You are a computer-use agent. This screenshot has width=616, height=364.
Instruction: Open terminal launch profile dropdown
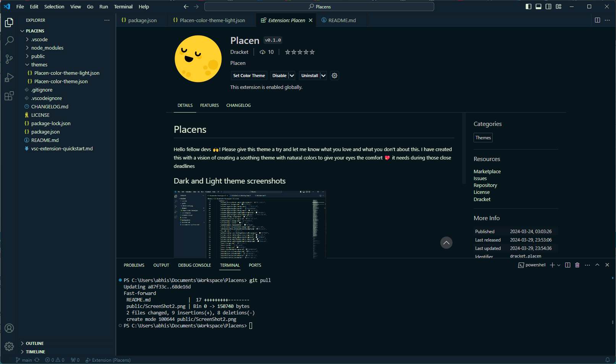coord(559,265)
